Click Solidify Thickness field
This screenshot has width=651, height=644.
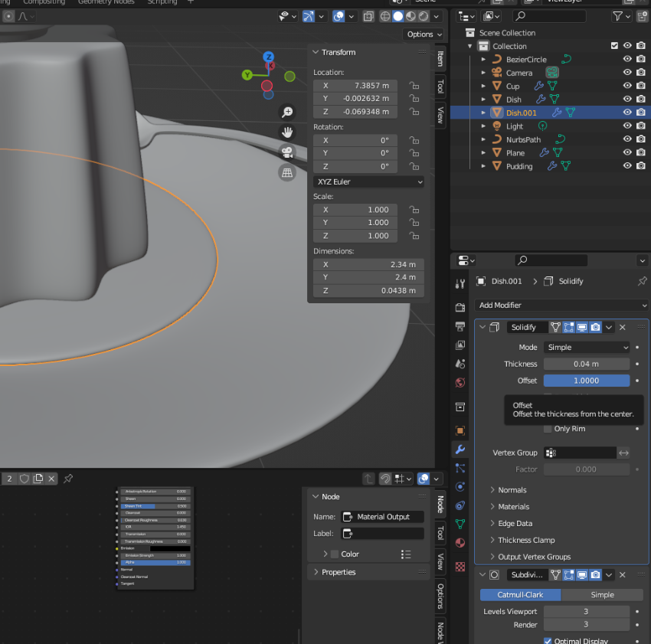(587, 364)
